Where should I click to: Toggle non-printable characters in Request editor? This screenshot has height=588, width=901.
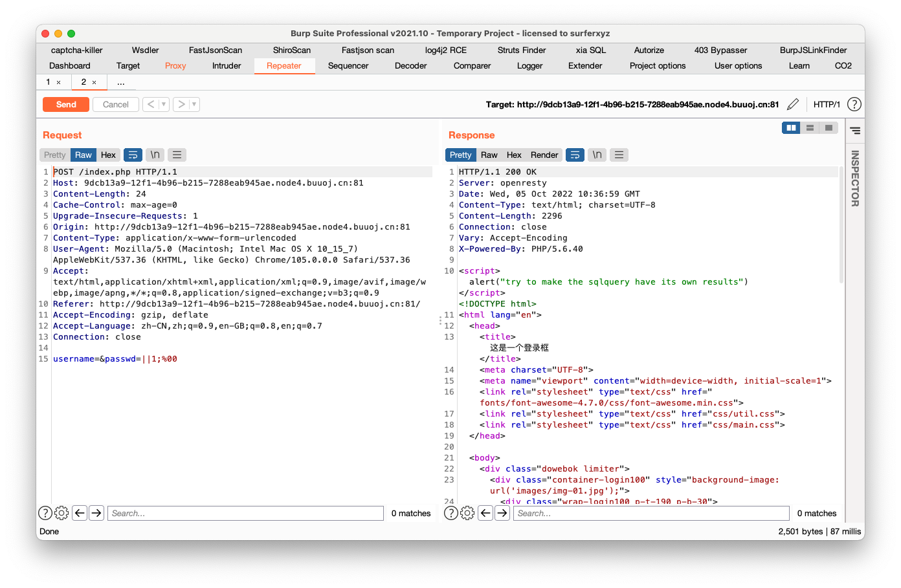point(155,155)
